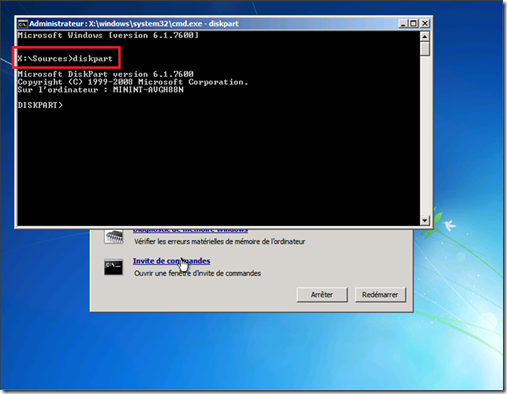Click the 'Microsoft DiskPart version 6.1.7600' line

(x=106, y=74)
